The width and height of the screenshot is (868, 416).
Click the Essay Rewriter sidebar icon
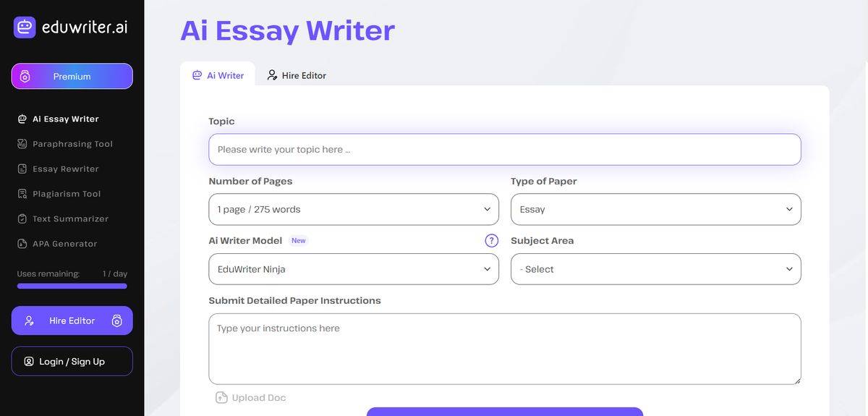click(22, 169)
